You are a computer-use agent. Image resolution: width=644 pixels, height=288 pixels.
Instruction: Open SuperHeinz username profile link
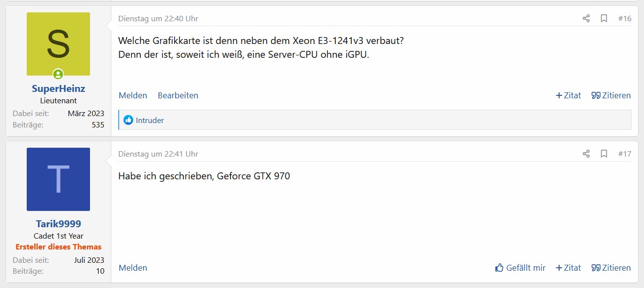pyautogui.click(x=58, y=89)
